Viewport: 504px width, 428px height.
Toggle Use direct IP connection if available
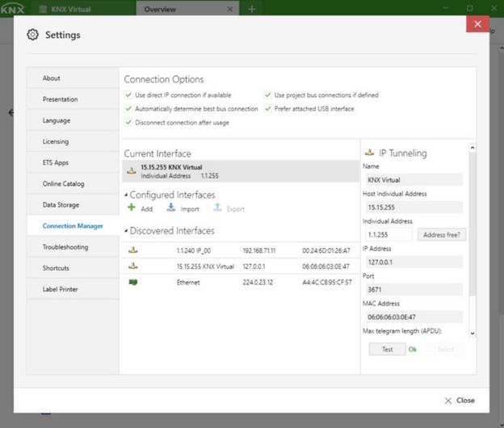point(128,95)
